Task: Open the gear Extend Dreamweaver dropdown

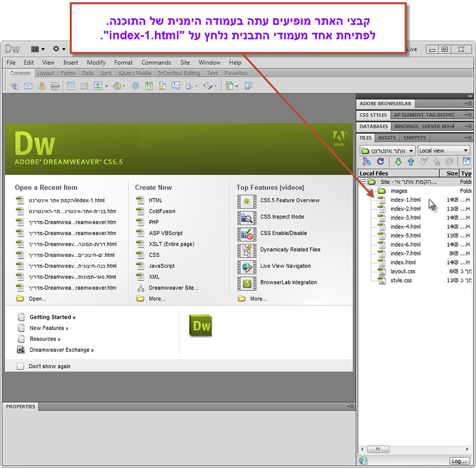Action: (x=59, y=49)
